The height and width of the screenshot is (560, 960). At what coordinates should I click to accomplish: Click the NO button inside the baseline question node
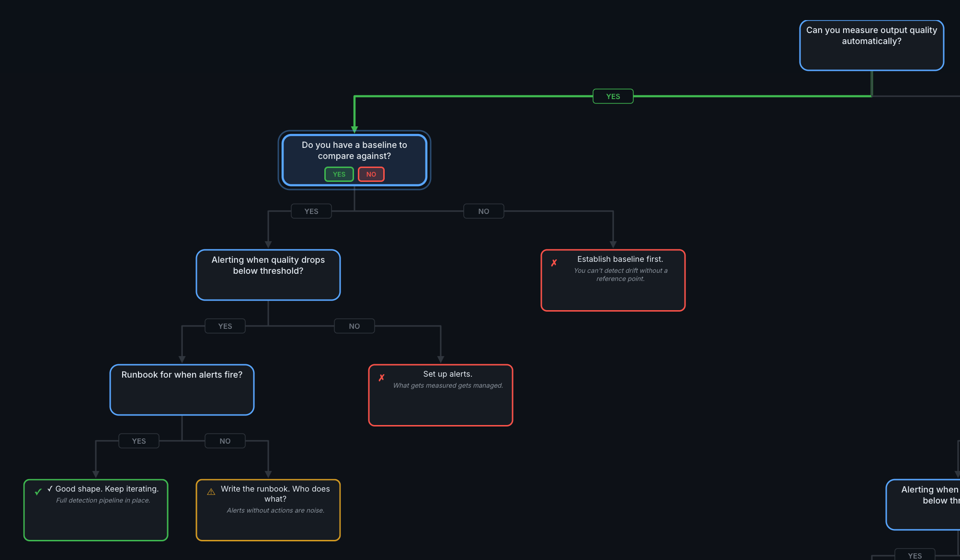tap(371, 174)
